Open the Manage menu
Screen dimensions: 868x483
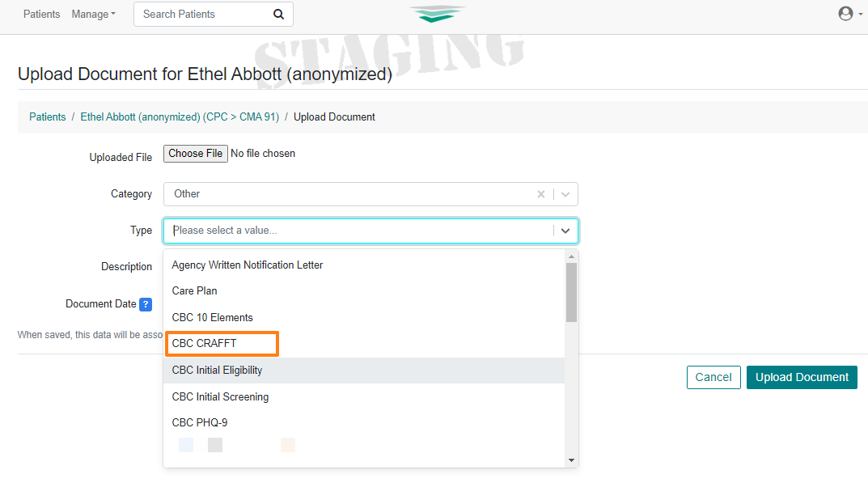tap(93, 15)
